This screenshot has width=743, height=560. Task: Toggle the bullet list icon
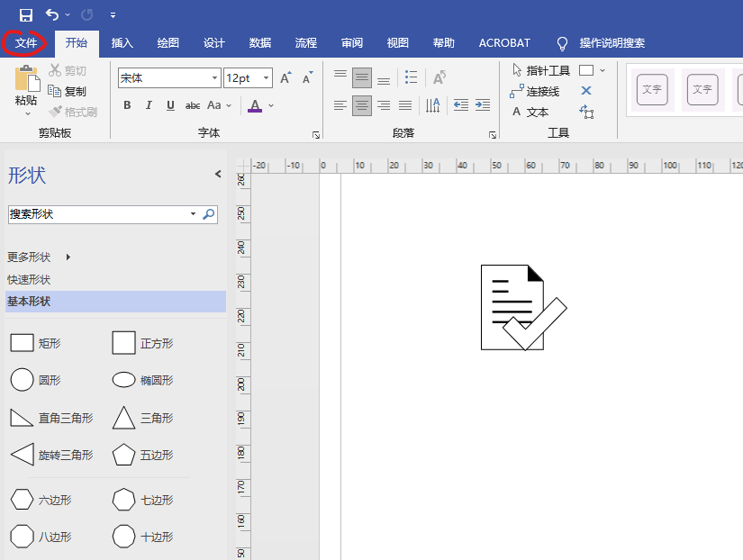click(x=411, y=77)
